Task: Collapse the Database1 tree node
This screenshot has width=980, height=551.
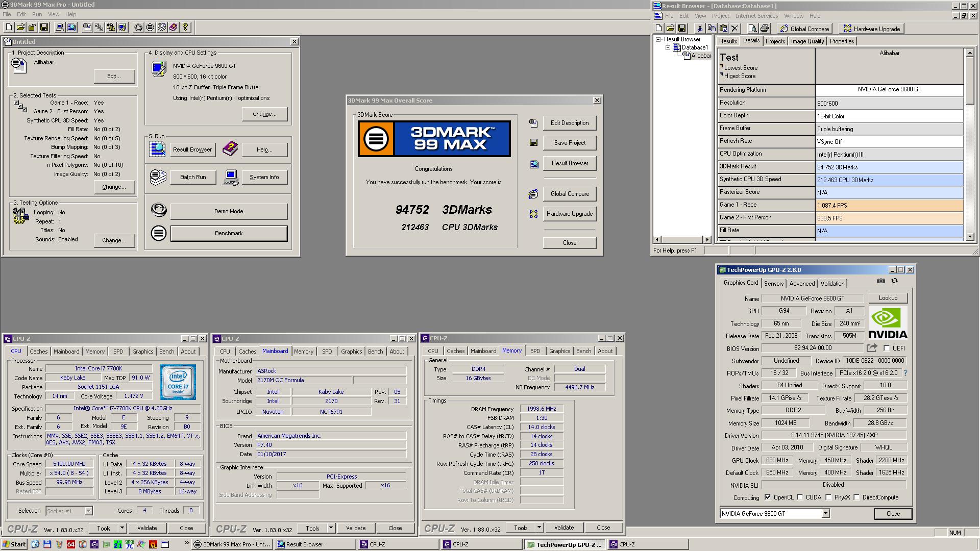Action: pos(668,47)
